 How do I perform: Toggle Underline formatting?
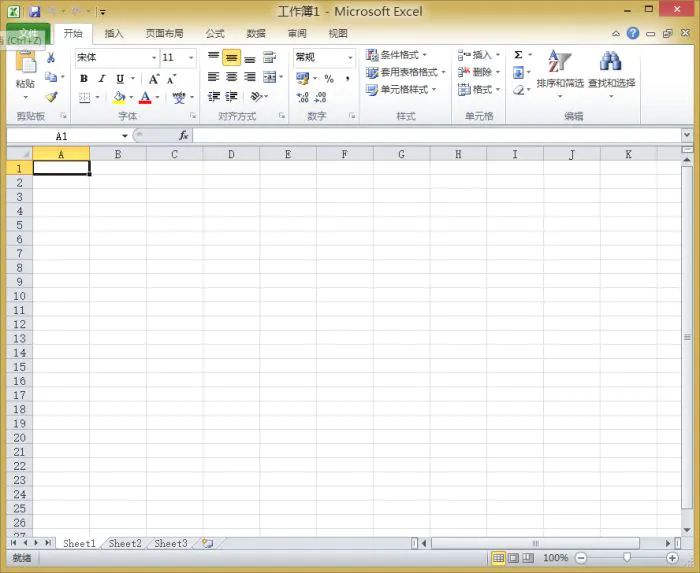[120, 79]
